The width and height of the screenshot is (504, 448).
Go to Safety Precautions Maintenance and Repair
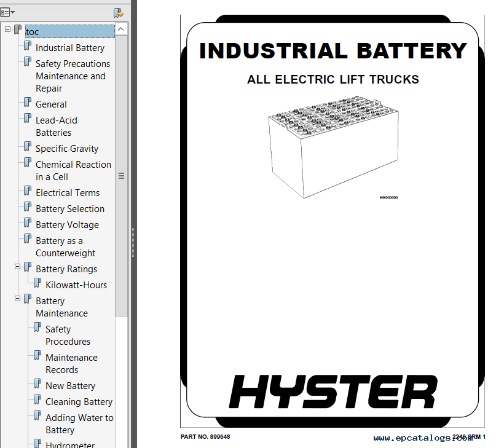point(73,76)
